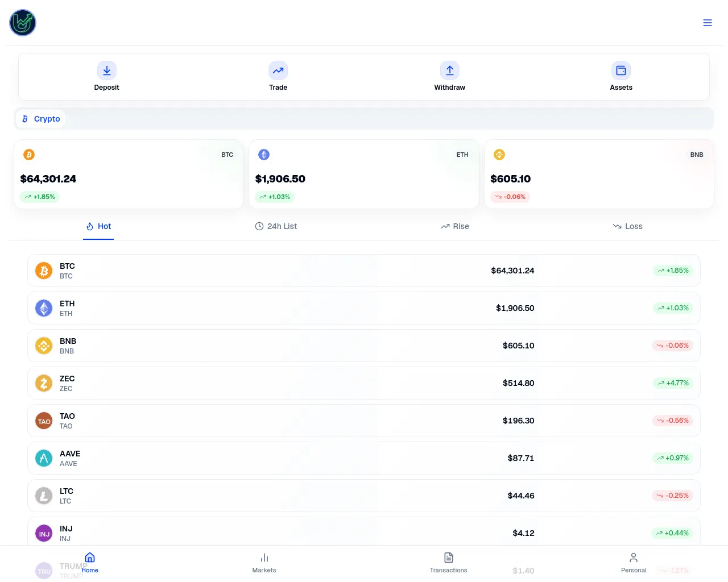Click the app logo in the header
This screenshot has height=582, width=728.
[23, 23]
